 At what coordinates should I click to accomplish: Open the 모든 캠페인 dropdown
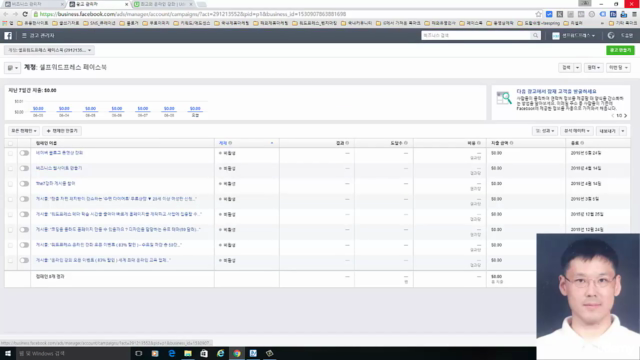tap(24, 131)
